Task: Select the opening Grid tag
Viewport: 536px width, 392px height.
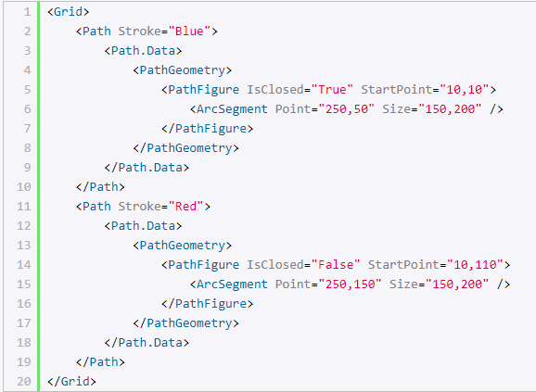Action: [x=68, y=12]
